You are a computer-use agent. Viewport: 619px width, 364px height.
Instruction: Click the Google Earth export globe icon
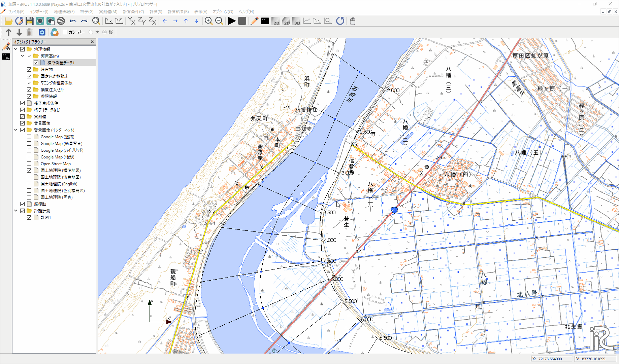[61, 21]
